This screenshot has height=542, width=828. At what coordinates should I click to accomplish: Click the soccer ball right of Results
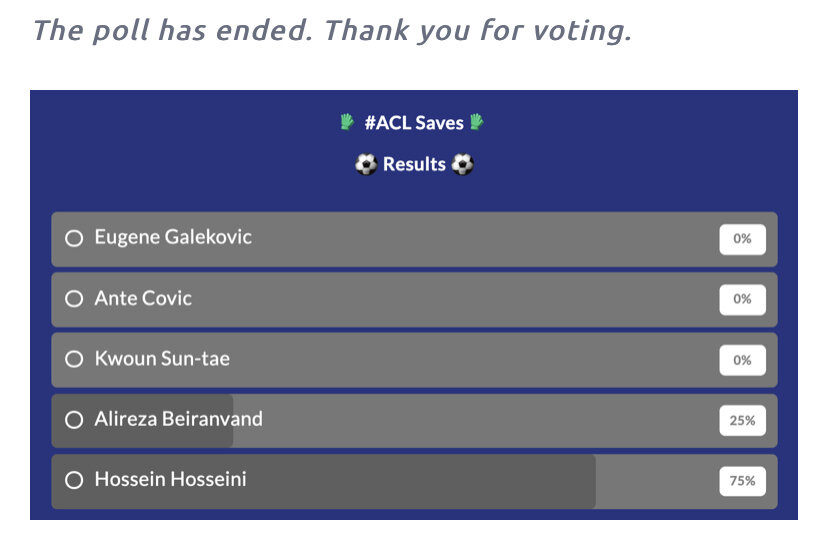tap(462, 165)
